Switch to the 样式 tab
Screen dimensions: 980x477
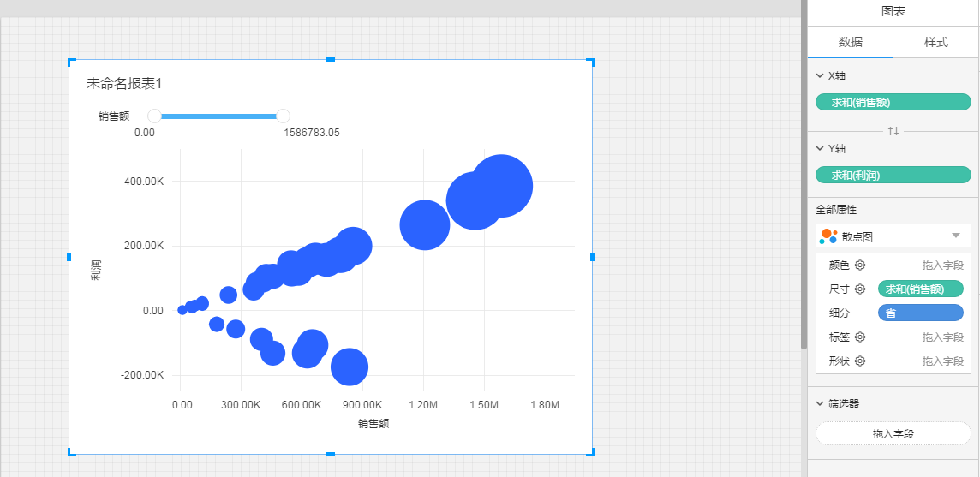(935, 43)
